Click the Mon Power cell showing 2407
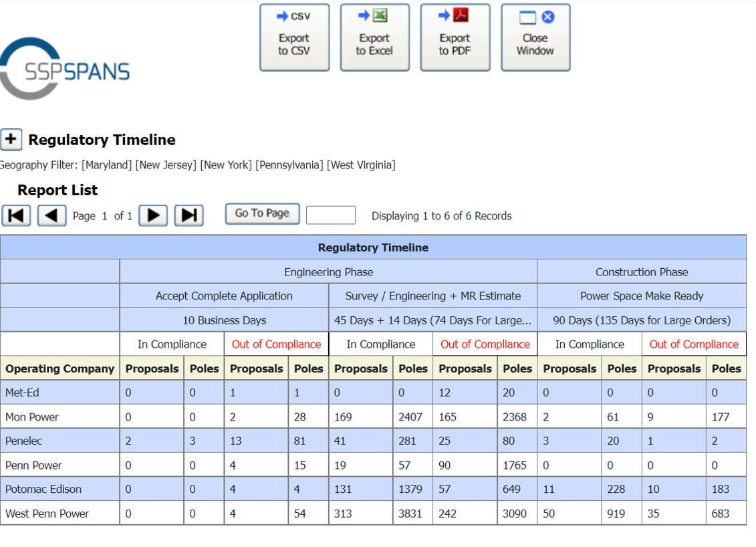This screenshot has width=756, height=547. click(x=412, y=417)
